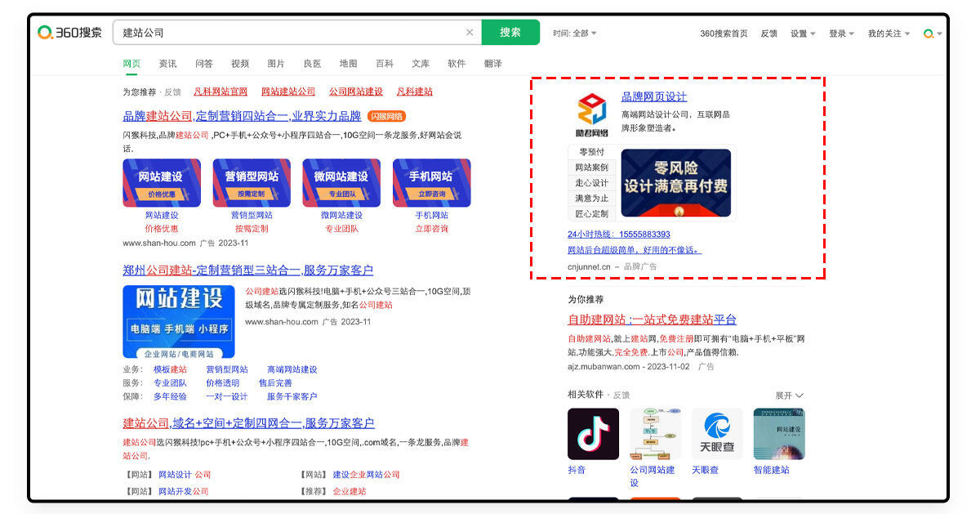Open the 抖音 app icon
The width and height of the screenshot is (980, 514).
tap(593, 434)
